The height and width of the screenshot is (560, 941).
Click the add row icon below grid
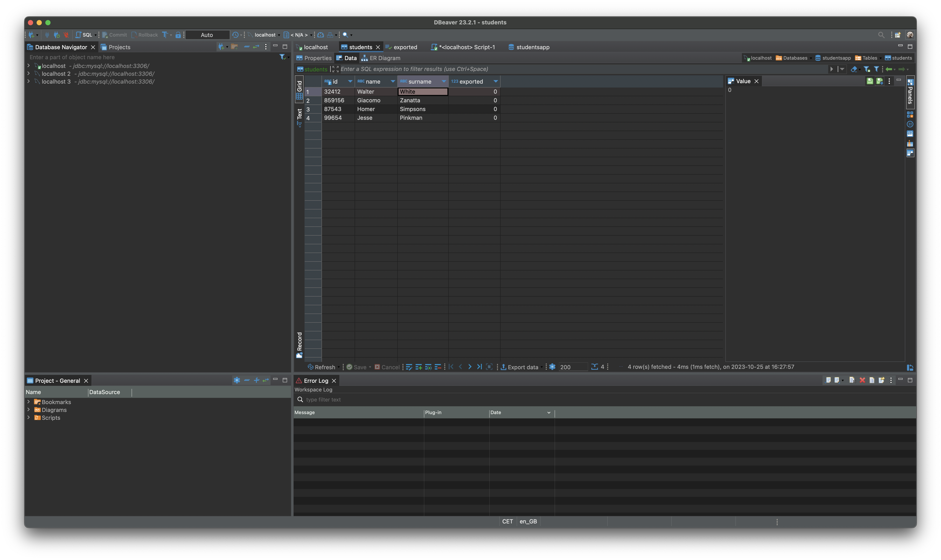point(419,367)
